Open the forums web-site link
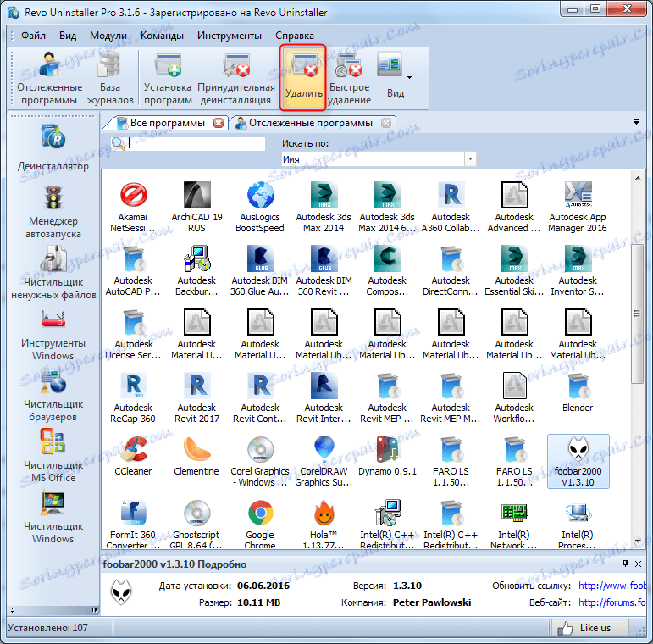Screen dimensions: 653x644 coord(611,602)
